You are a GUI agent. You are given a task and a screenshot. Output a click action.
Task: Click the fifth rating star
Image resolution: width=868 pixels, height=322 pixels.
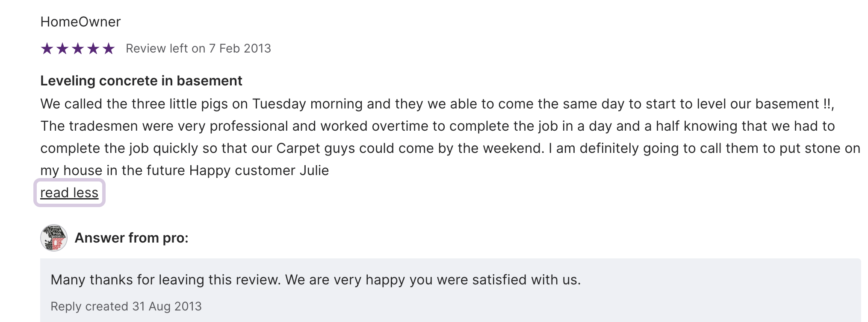click(x=109, y=49)
